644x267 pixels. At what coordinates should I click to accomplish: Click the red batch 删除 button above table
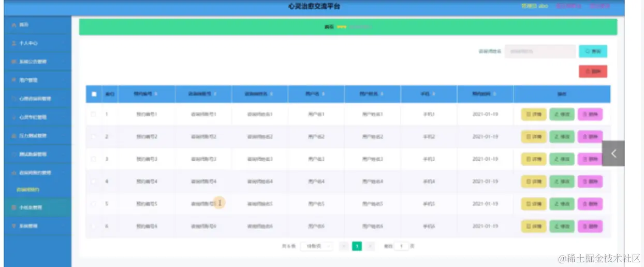coord(593,72)
